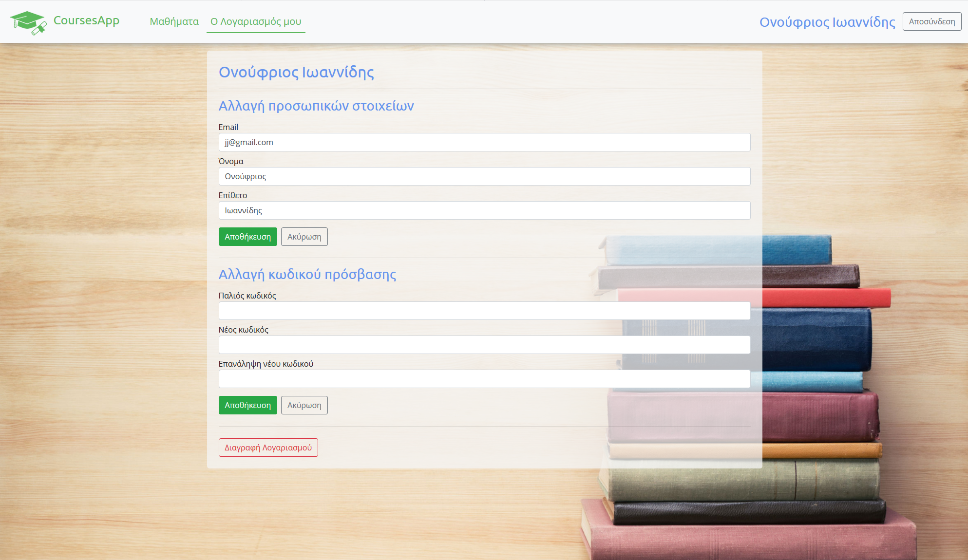Select the Ο Λογαριασμός μου tab
Screen dimensions: 968x560
[256, 21]
